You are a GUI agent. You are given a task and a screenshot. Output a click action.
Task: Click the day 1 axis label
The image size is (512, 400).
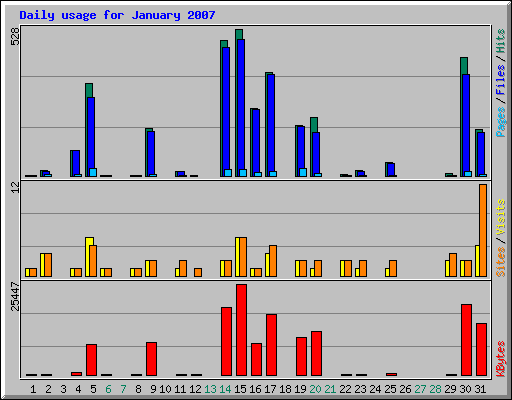pyautogui.click(x=33, y=389)
